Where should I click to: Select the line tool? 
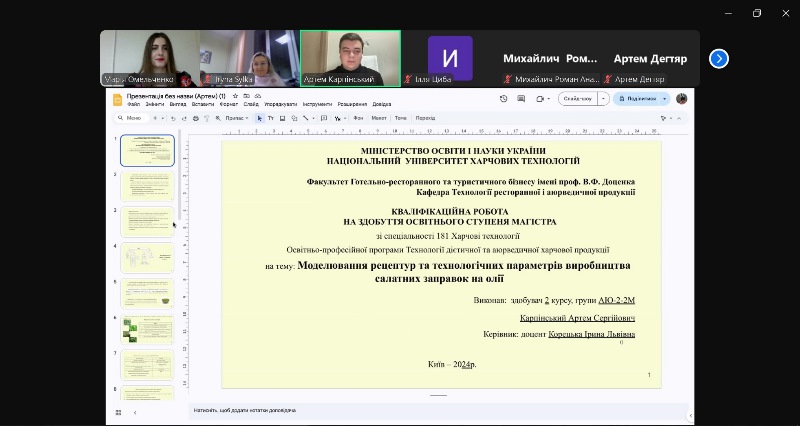point(306,118)
